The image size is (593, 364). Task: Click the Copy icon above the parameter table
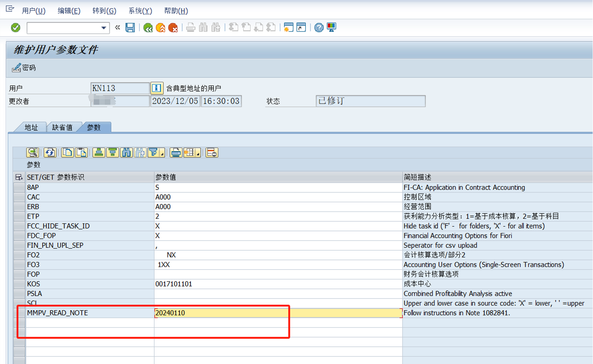click(67, 152)
